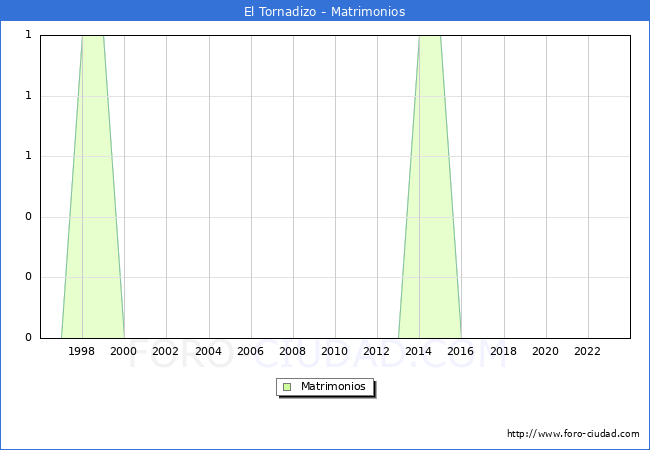Select the 2018 x-axis year label
Screen dimensions: 650x450
(503, 351)
